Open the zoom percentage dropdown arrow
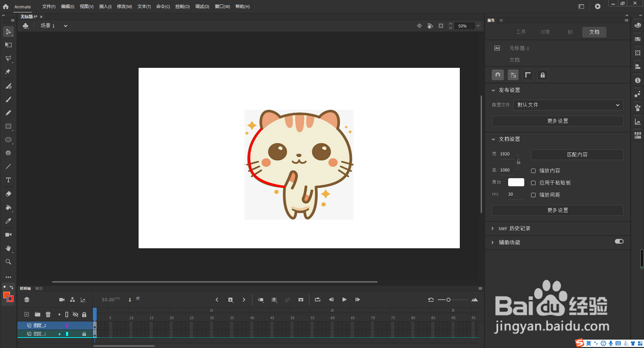 tap(478, 26)
